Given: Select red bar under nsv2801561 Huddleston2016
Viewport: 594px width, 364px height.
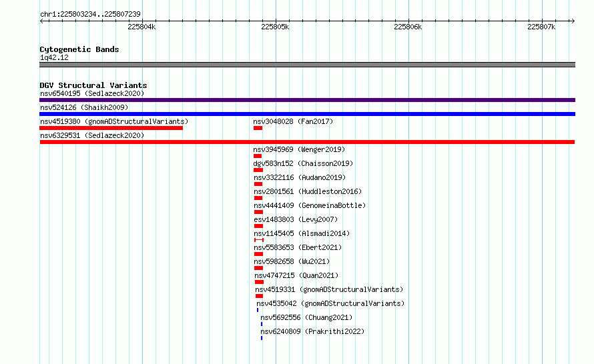Looking at the screenshot, I should pyautogui.click(x=258, y=198).
